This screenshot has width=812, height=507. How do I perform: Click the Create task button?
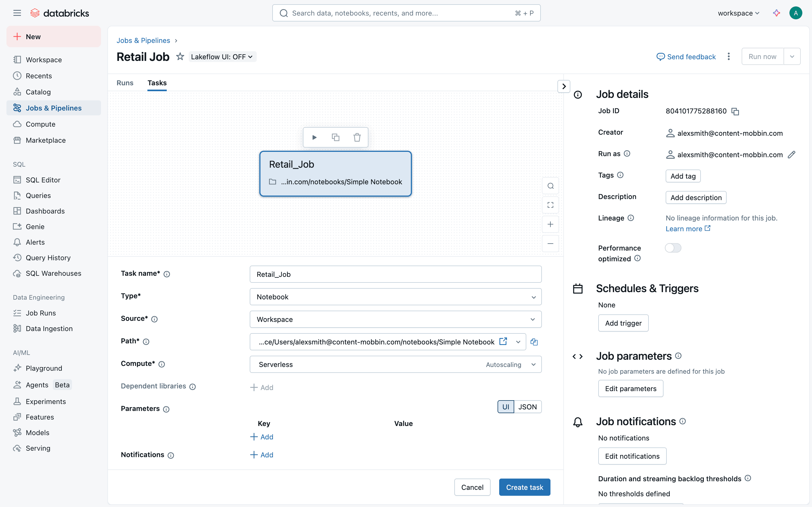524,487
